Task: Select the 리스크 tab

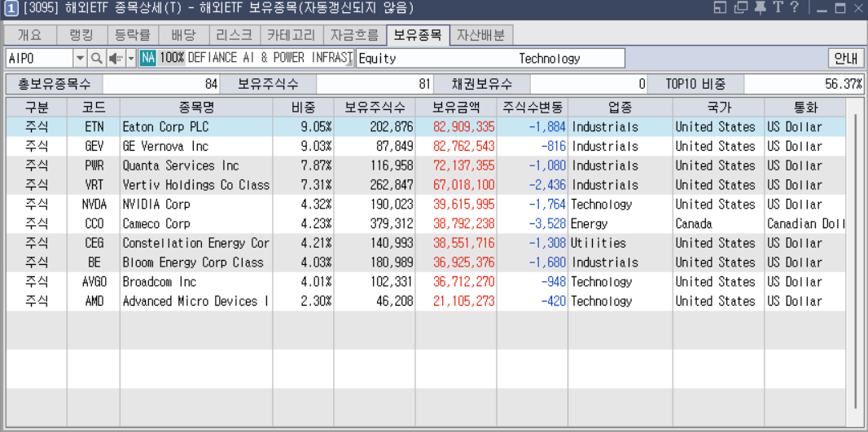Action: (235, 35)
